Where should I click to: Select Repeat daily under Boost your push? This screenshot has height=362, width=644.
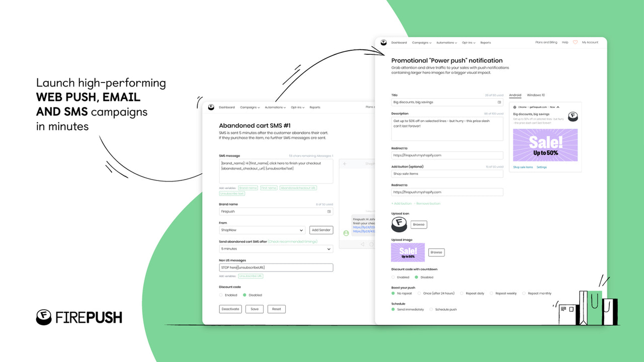coord(460,293)
